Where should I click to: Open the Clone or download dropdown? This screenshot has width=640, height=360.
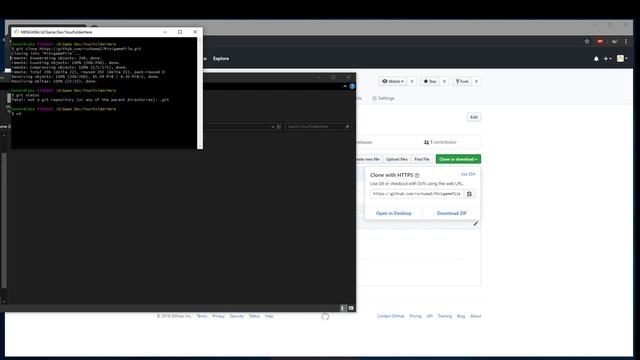point(458,159)
